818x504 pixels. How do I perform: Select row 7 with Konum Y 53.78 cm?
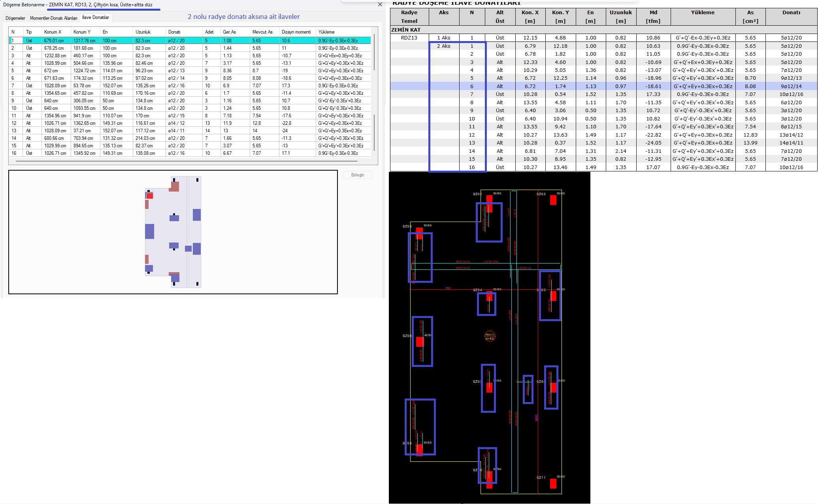coord(190,86)
